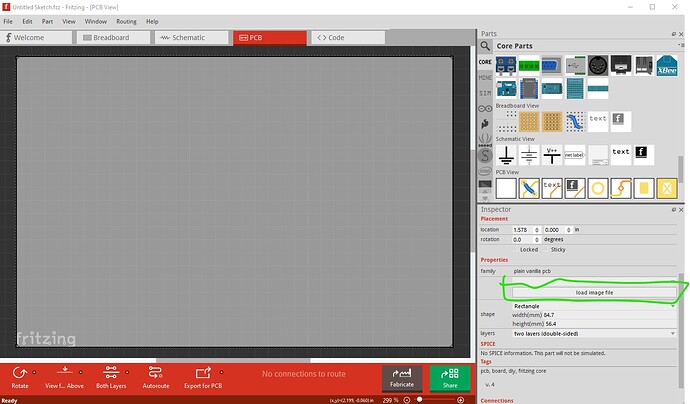This screenshot has height=404, width=690.
Task: Select the V++ power label symbol
Action: point(552,155)
